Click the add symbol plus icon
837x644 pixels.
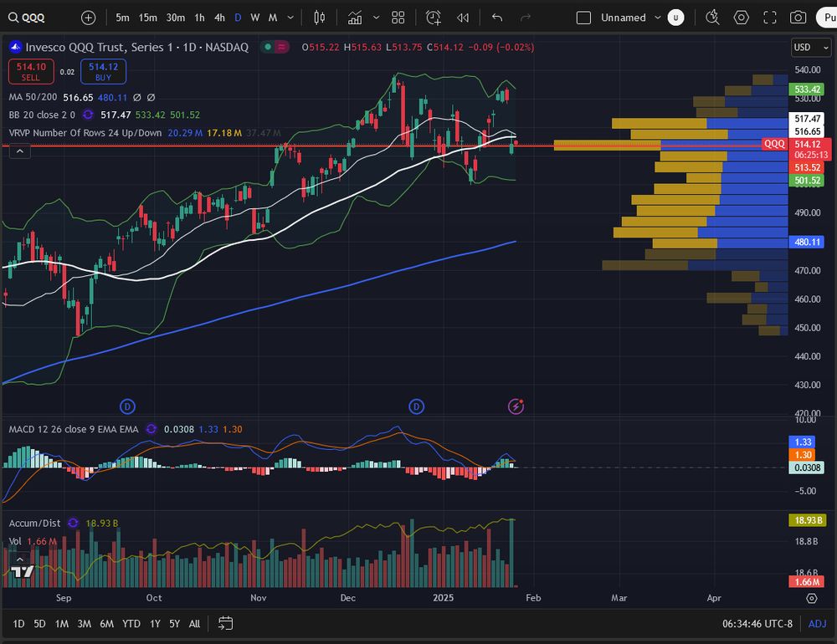pyautogui.click(x=88, y=18)
